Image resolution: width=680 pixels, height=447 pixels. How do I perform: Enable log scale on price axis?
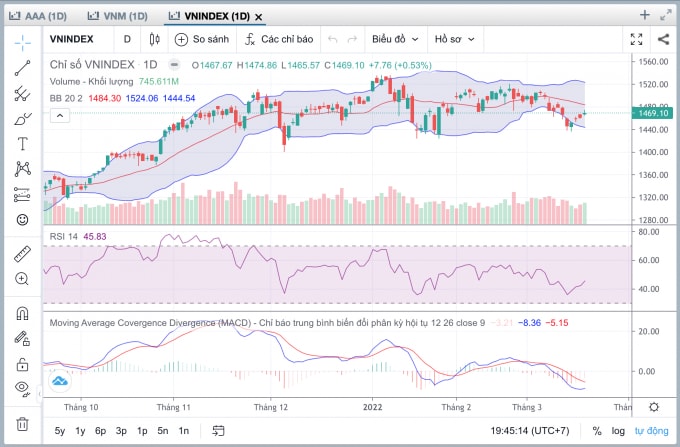618,431
